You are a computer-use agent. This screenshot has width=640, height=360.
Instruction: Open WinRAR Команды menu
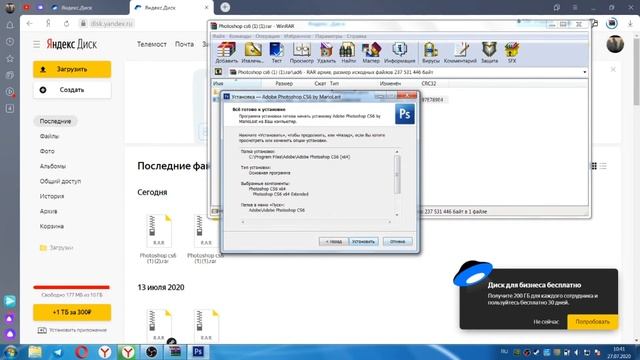click(x=240, y=36)
